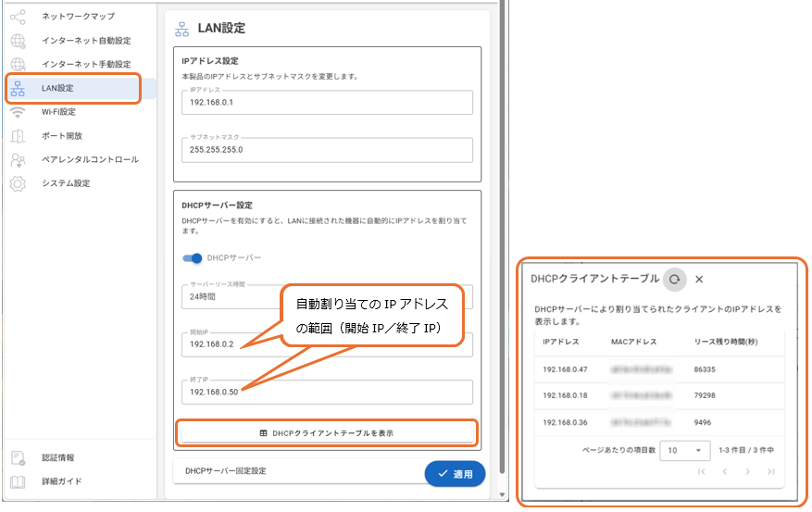Click the globe icon for インターネット自動設定
This screenshot has width=812, height=512.
pos(18,41)
